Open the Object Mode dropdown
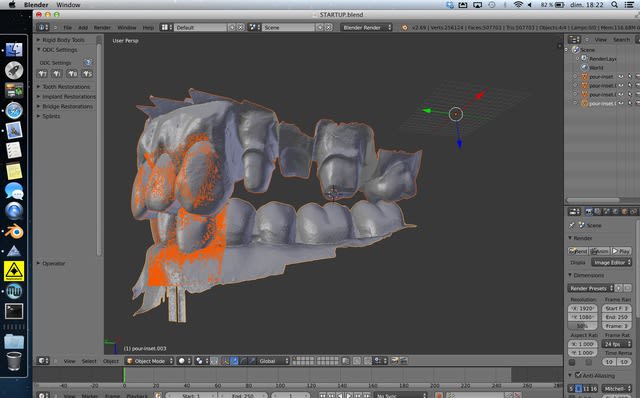This screenshot has width=640, height=398. click(x=150, y=361)
